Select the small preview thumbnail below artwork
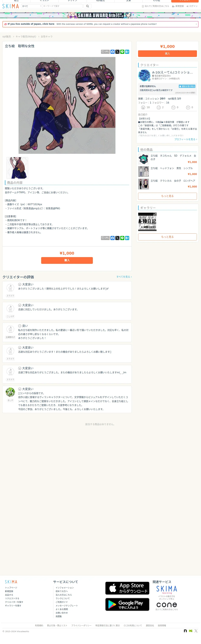201x644 pixels. coord(17,168)
